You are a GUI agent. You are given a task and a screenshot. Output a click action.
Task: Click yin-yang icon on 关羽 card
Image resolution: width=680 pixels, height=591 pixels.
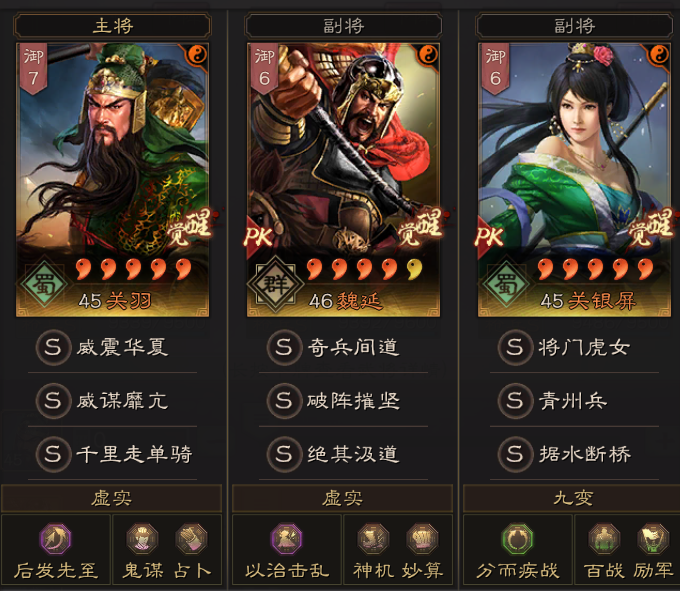[198, 55]
